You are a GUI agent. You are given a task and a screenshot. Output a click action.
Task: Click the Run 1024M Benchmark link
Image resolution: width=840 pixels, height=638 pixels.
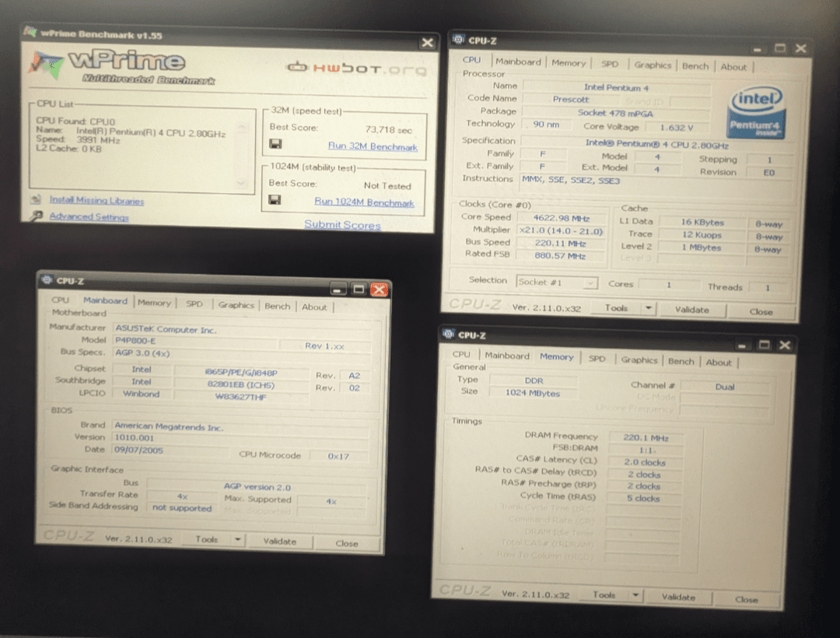click(364, 202)
